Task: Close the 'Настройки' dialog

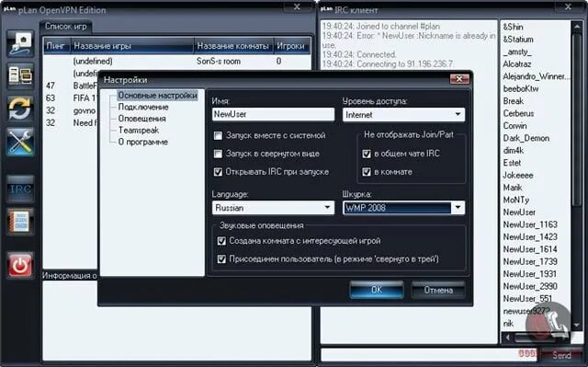Action: [x=459, y=79]
